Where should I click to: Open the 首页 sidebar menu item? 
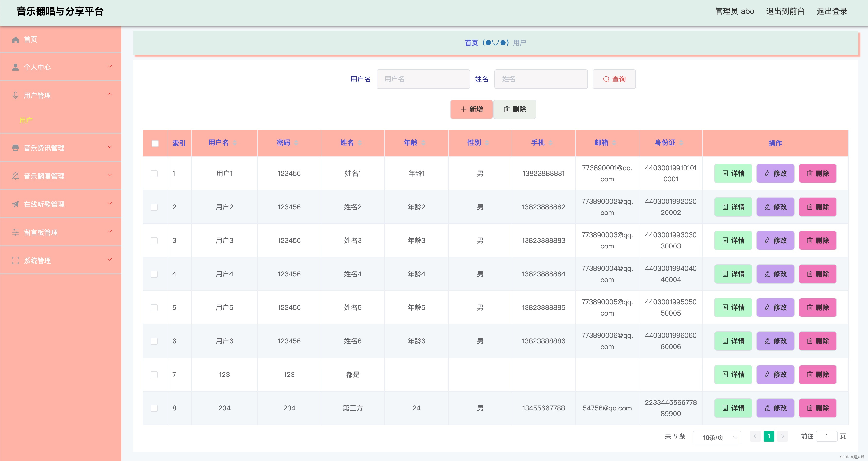click(x=61, y=39)
